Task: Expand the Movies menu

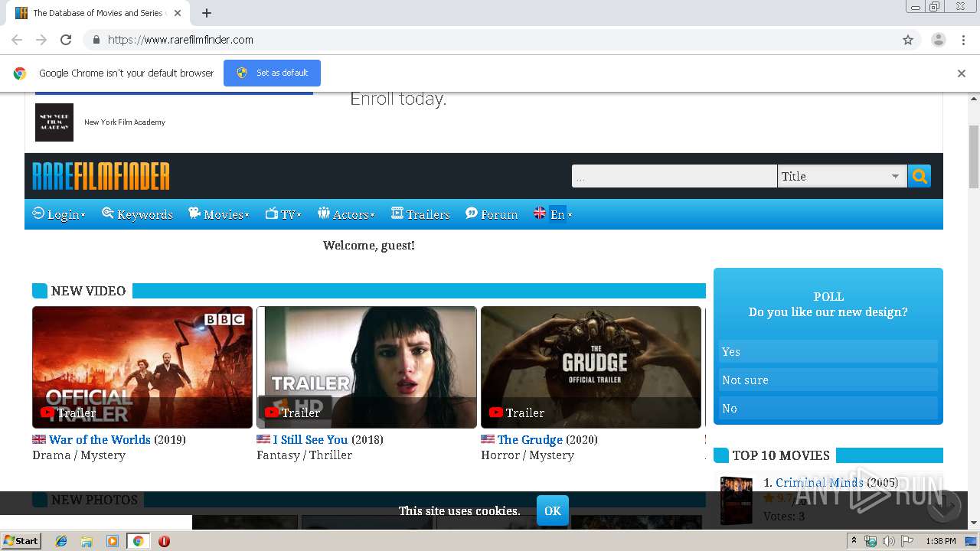Action: pyautogui.click(x=219, y=214)
